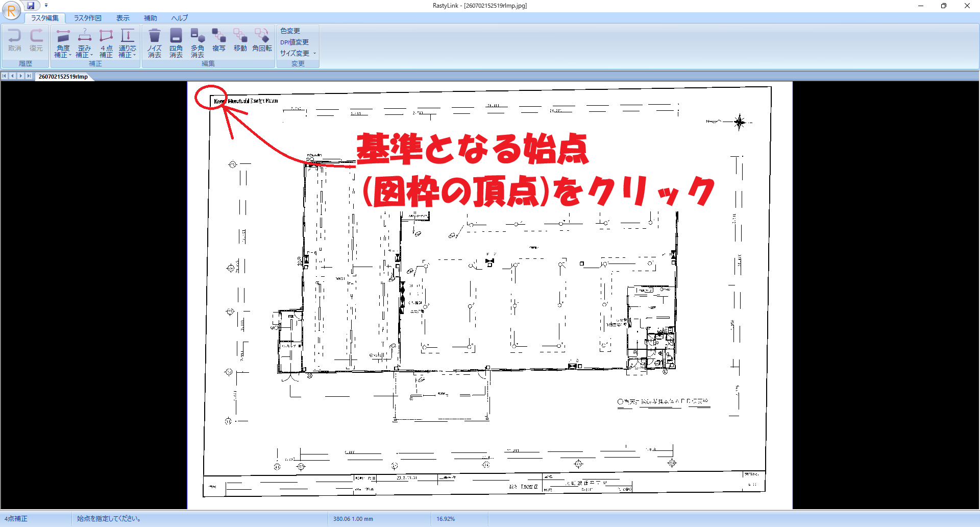Click the drawing frame top-left corner vertex

(211, 95)
